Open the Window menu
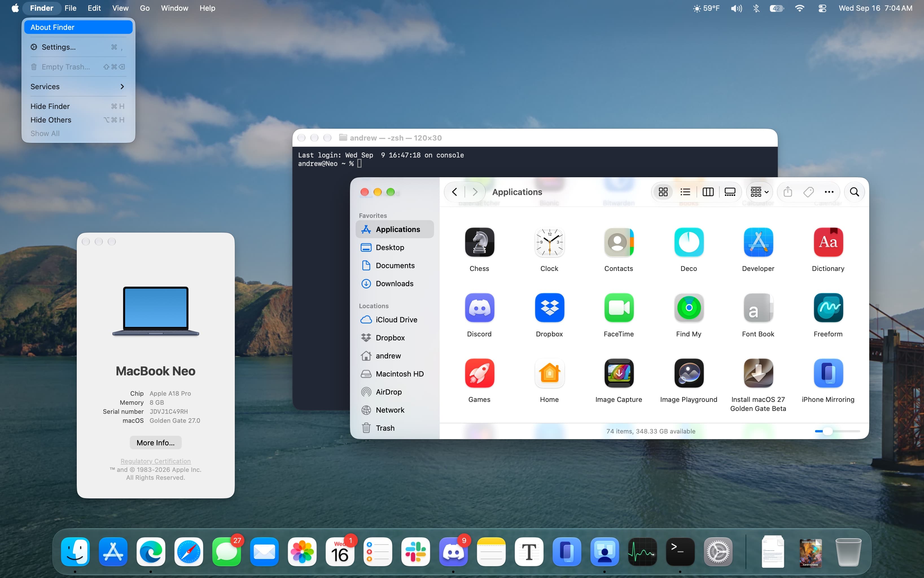 tap(174, 8)
